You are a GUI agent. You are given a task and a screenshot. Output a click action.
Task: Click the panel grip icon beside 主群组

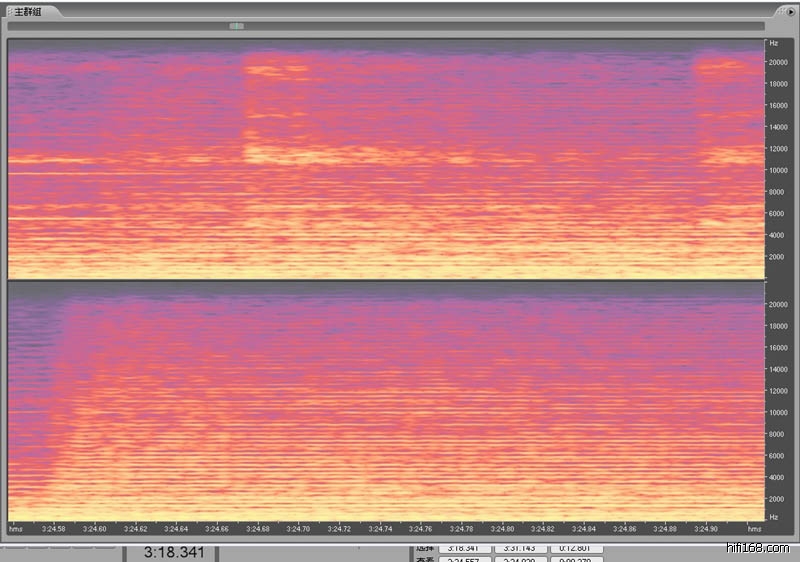tap(9, 11)
